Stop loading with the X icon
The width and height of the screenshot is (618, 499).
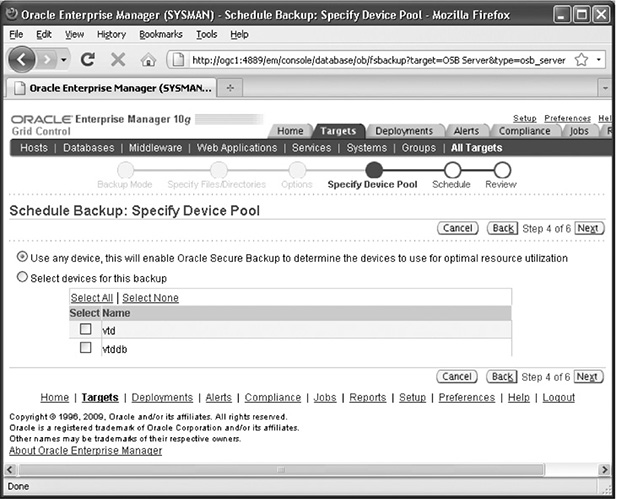(x=118, y=60)
